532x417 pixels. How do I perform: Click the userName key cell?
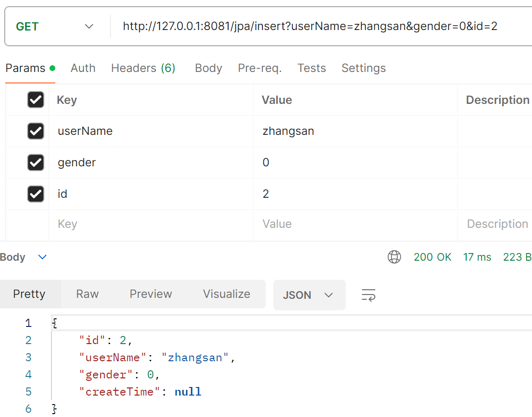[x=151, y=131]
